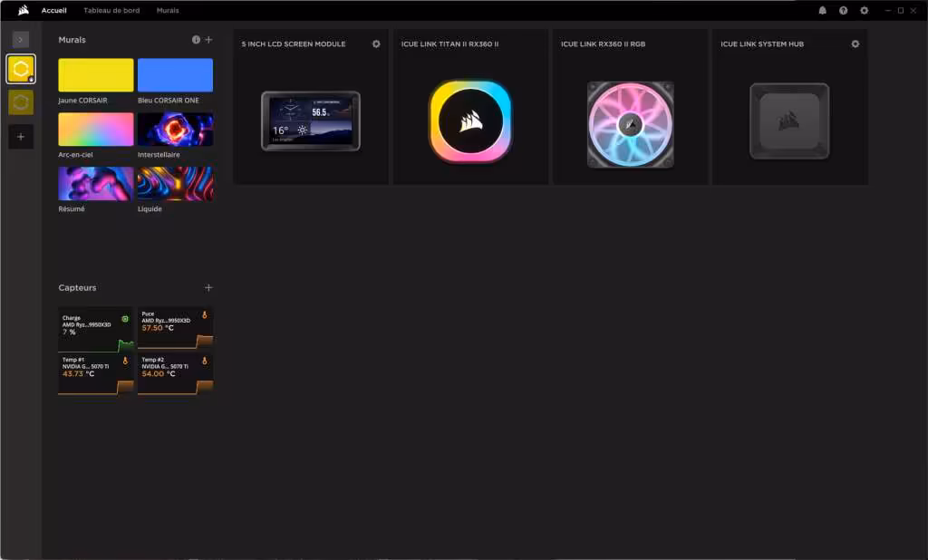Open the iCUE Link System Hub gear settings
This screenshot has height=560, width=928.
855,43
